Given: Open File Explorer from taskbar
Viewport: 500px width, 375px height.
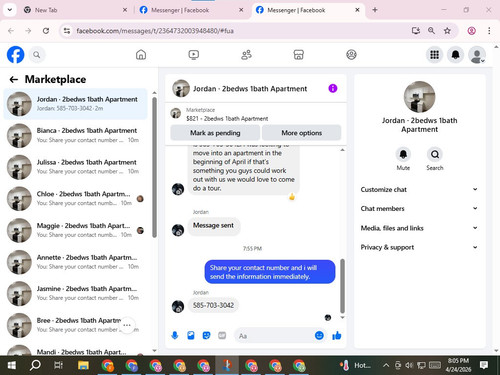Looking at the screenshot, I should click(x=83, y=365).
